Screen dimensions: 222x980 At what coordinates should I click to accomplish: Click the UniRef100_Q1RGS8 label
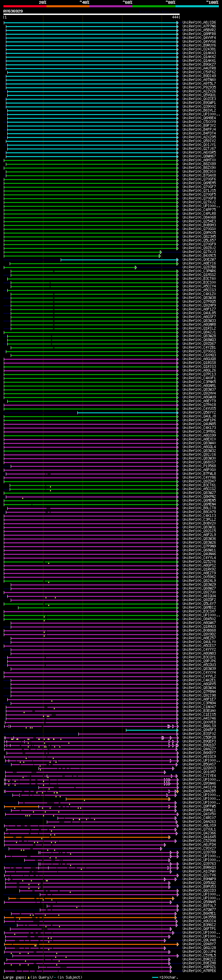(x=199, y=363)
